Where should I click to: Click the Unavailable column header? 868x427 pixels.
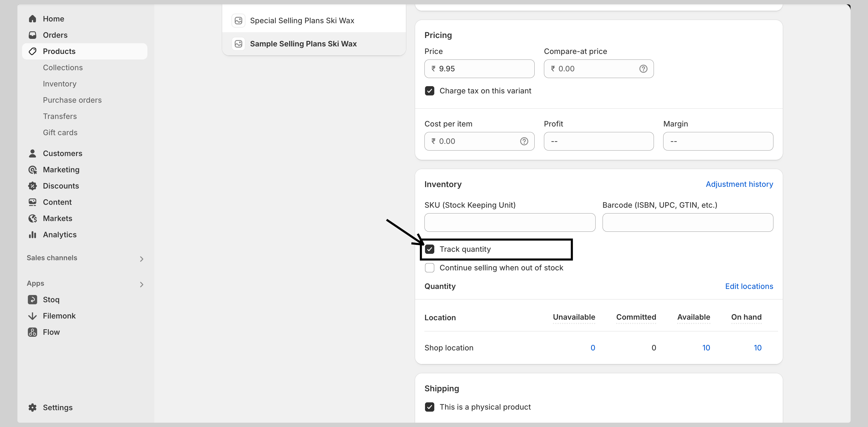574,317
